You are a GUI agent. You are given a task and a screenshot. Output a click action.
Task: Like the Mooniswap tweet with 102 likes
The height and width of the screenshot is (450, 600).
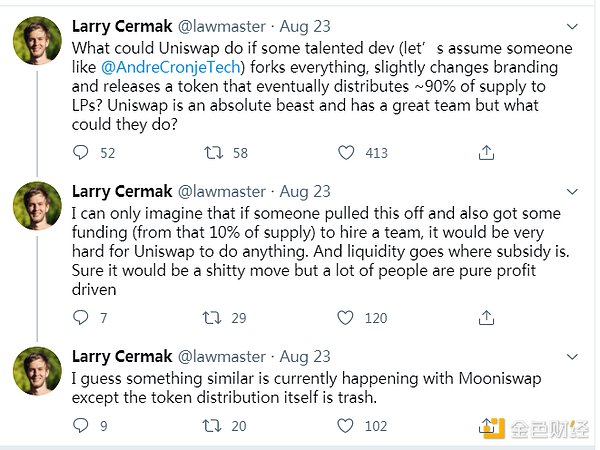[x=346, y=425]
